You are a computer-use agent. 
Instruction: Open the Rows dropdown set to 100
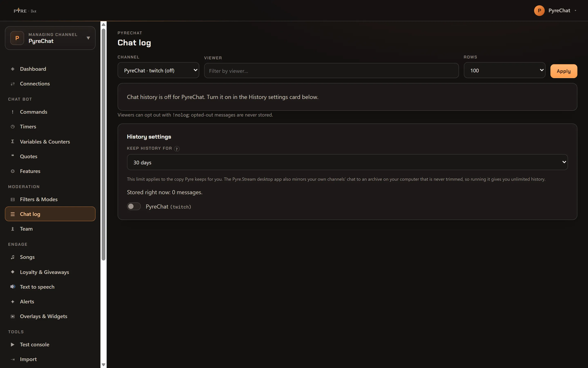point(504,70)
